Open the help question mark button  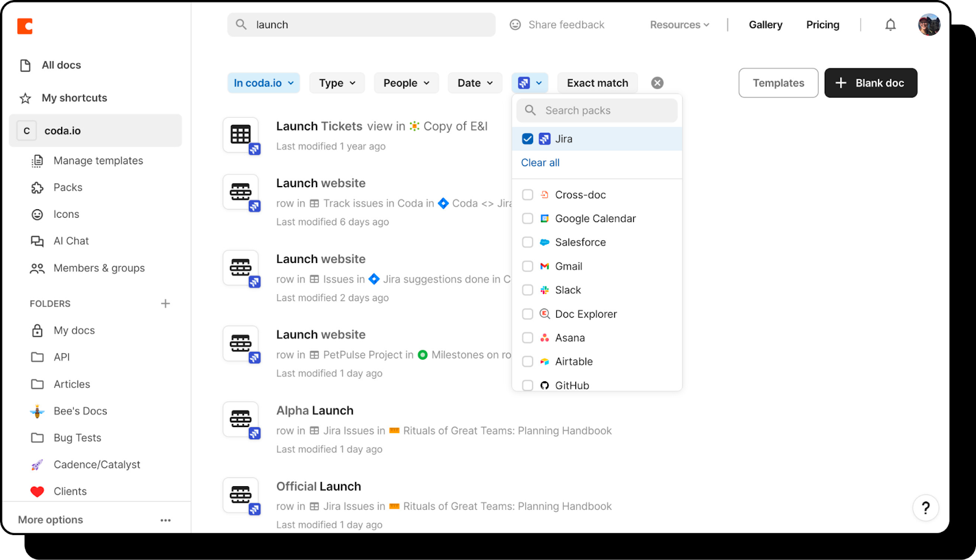tap(925, 508)
